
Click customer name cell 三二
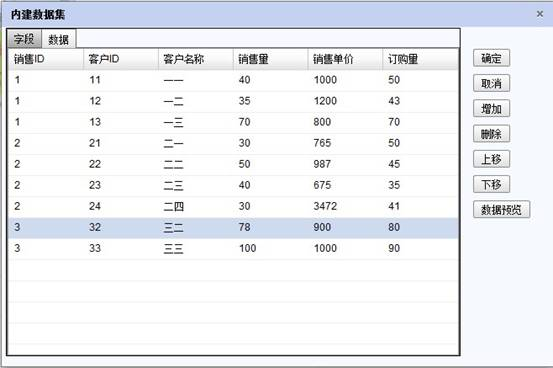(x=196, y=227)
